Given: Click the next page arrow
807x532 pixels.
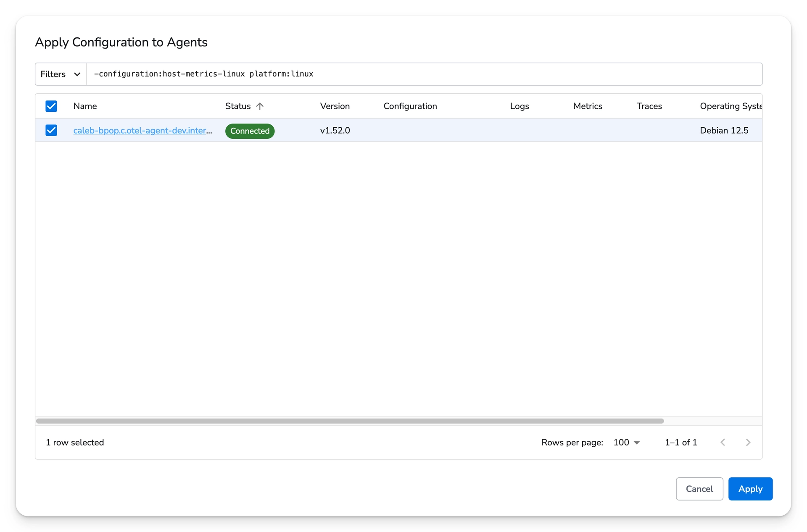Looking at the screenshot, I should coord(748,442).
